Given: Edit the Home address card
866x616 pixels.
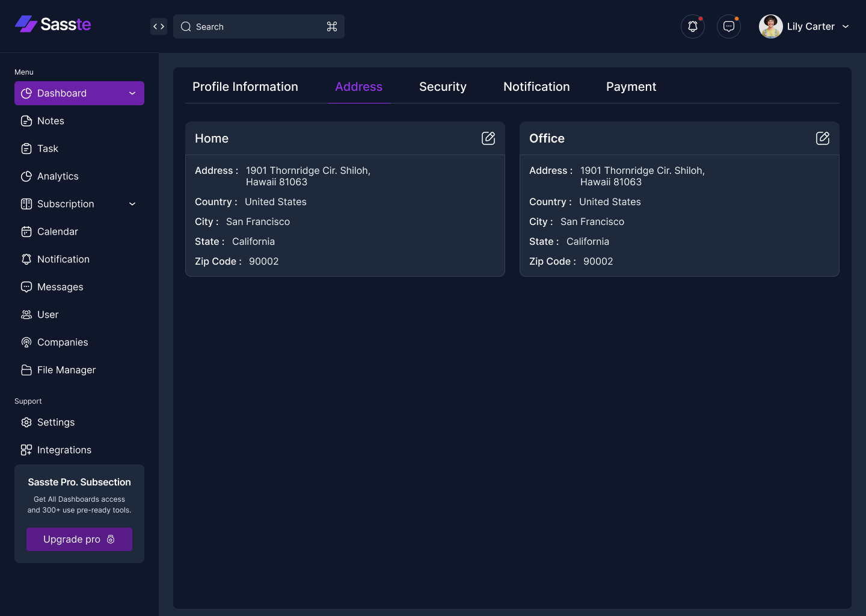Looking at the screenshot, I should (x=488, y=138).
